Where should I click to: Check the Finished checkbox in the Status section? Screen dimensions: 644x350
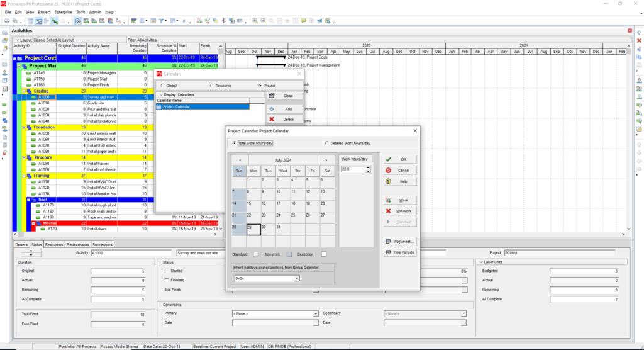(x=167, y=280)
